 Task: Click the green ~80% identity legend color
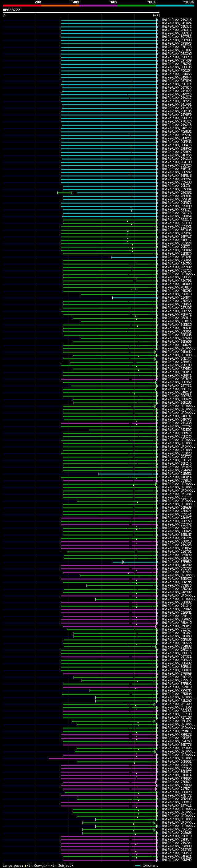pos(137,6)
